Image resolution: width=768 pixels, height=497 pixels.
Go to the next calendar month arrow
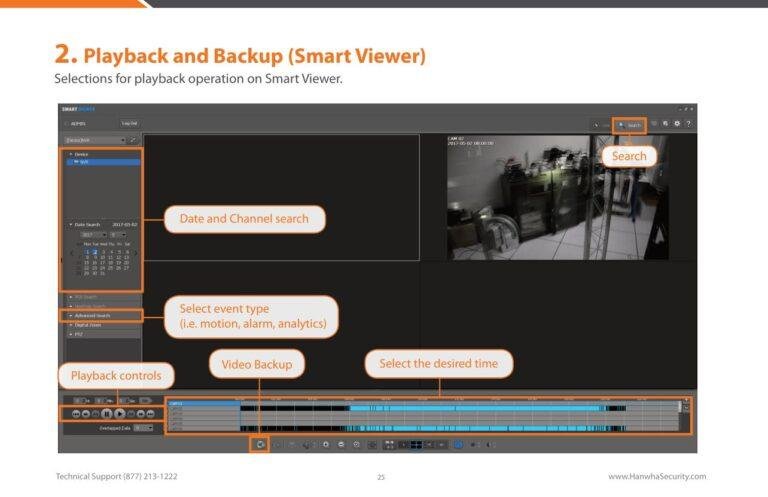(136, 253)
